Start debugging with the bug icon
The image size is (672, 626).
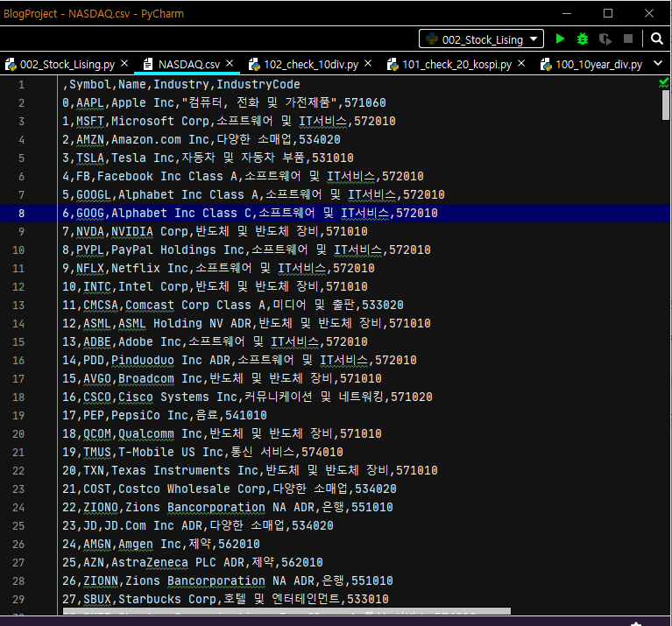tap(583, 39)
